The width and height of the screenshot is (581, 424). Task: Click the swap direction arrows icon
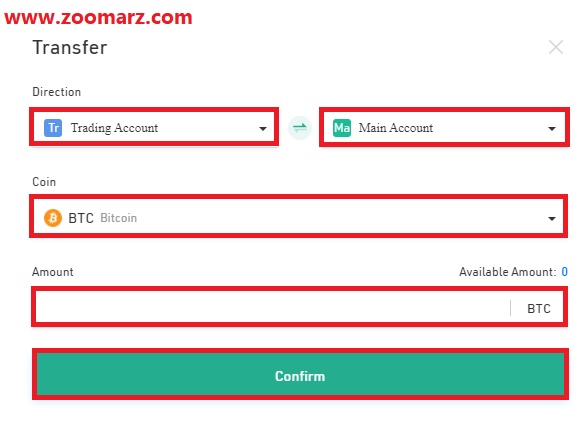(300, 128)
